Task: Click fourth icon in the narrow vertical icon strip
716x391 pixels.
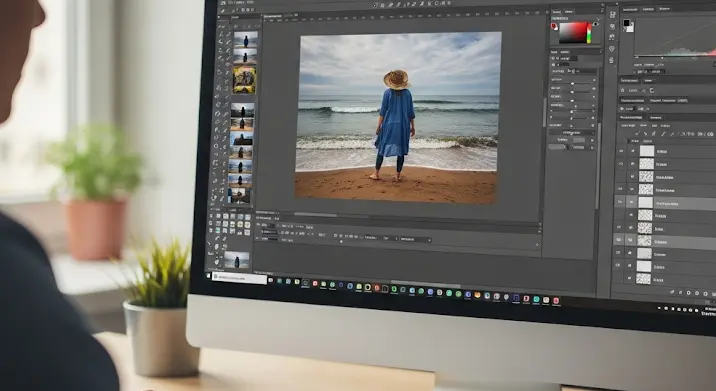Action: pyautogui.click(x=612, y=48)
